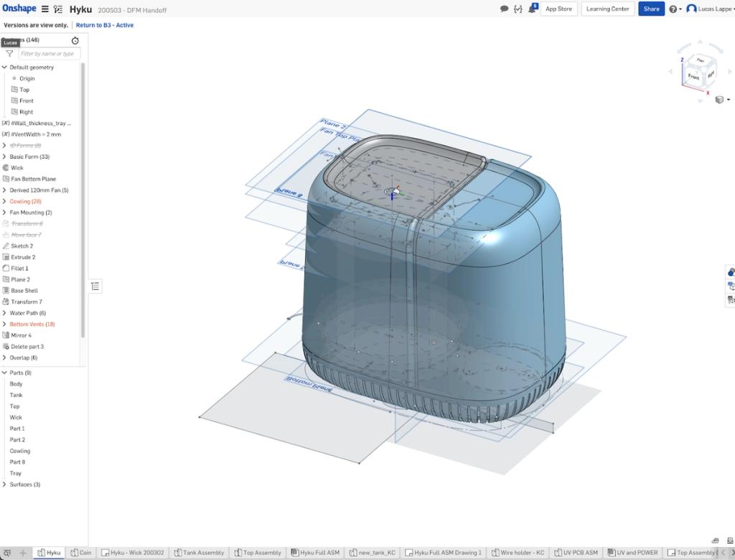735x560 pixels.
Task: Open the Help question mark icon
Action: click(674, 9)
